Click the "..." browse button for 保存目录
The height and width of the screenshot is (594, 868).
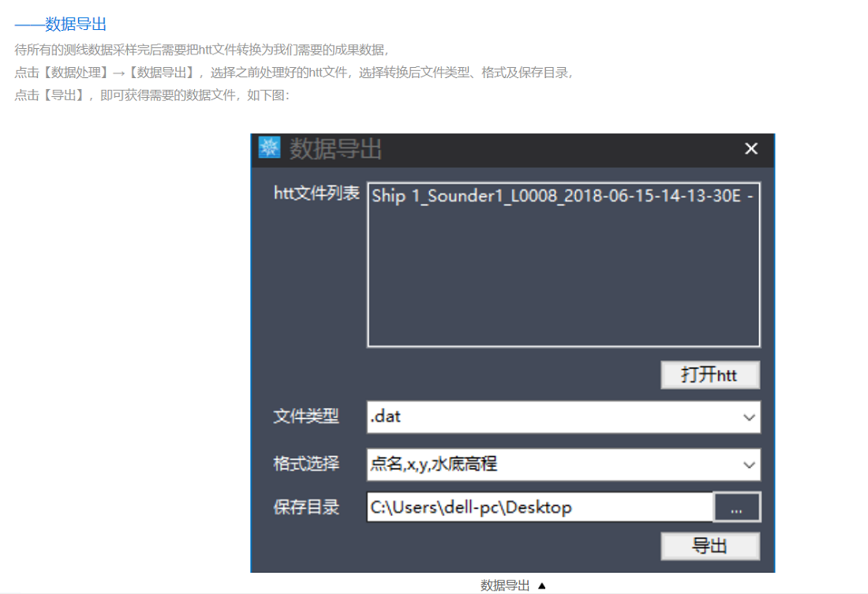pos(736,508)
